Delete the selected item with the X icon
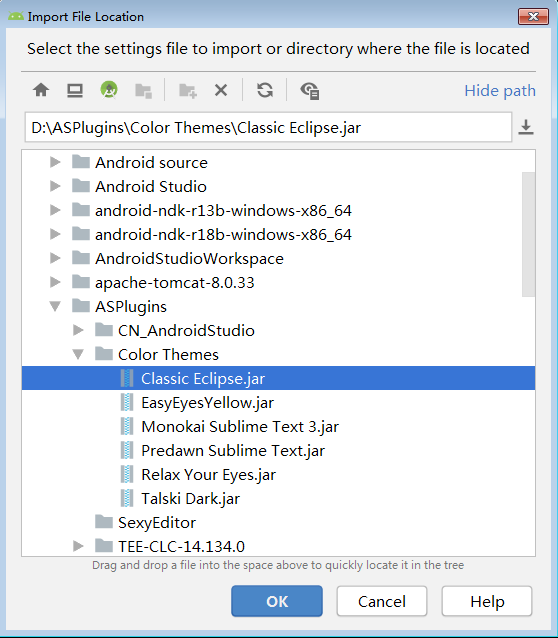The height and width of the screenshot is (638, 558). point(221,90)
